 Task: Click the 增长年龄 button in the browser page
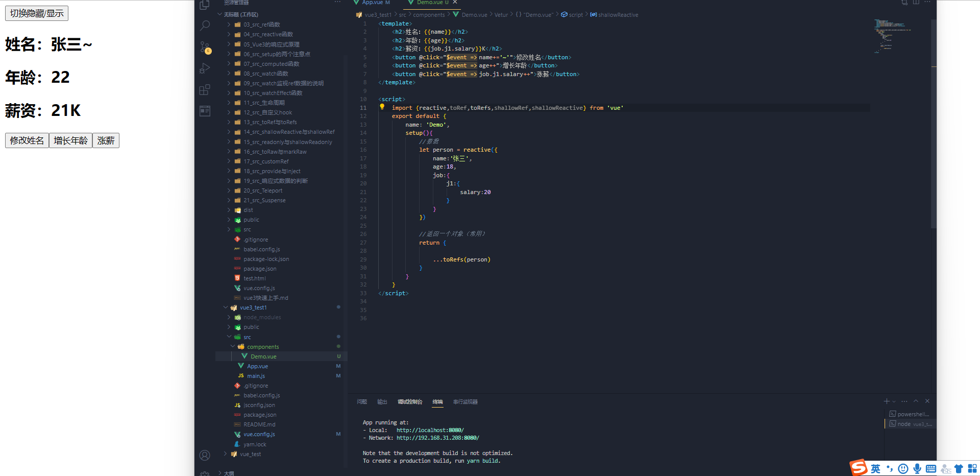coord(70,140)
